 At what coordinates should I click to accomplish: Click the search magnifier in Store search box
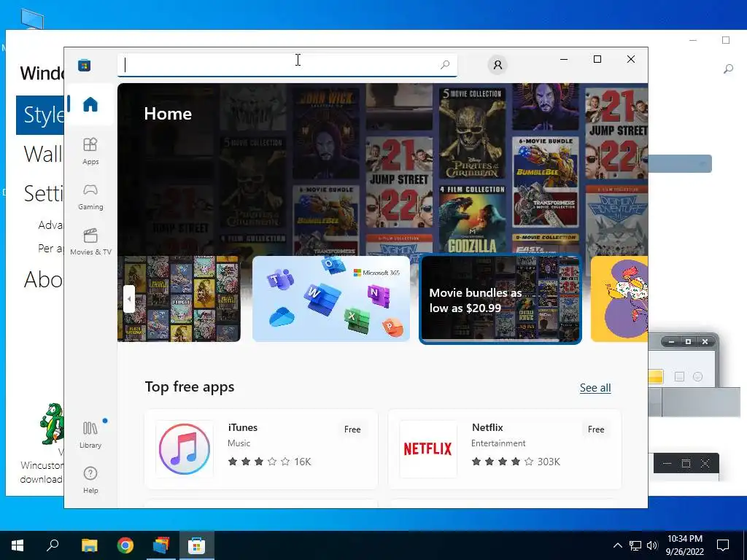pos(445,65)
